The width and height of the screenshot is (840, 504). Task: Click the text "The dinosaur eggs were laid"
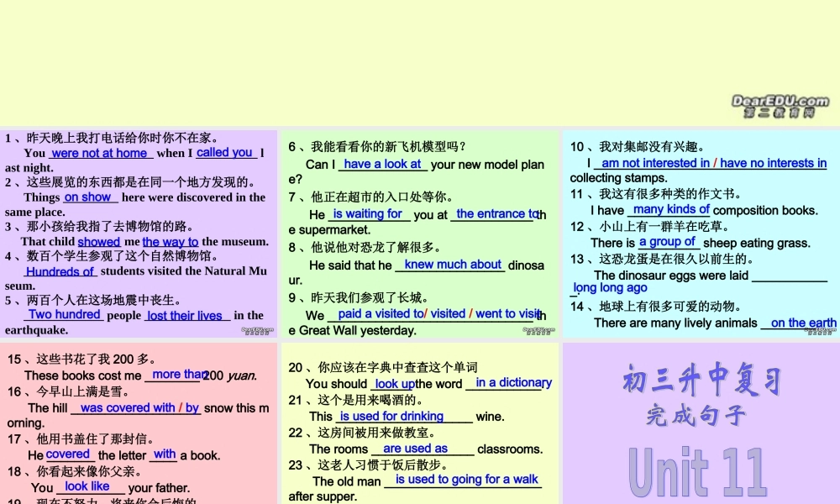pyautogui.click(x=671, y=276)
